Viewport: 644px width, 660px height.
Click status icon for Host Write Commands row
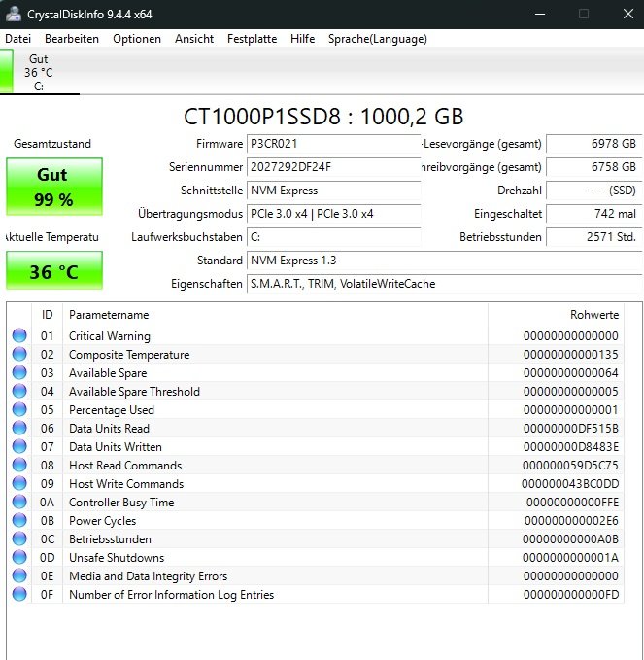(x=19, y=484)
